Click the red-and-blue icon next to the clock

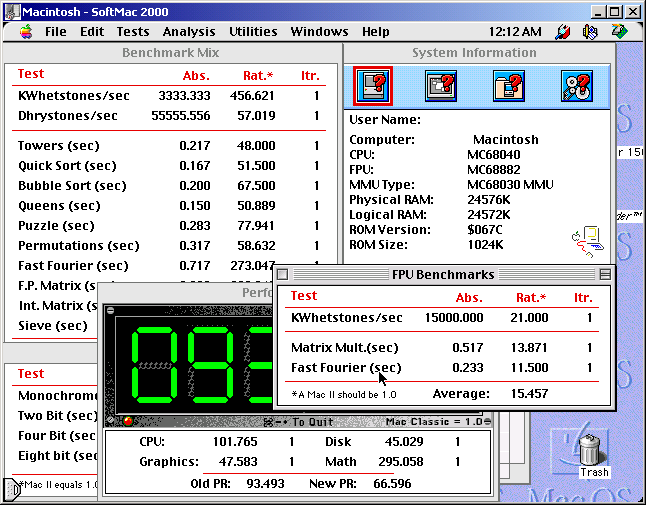tap(562, 32)
